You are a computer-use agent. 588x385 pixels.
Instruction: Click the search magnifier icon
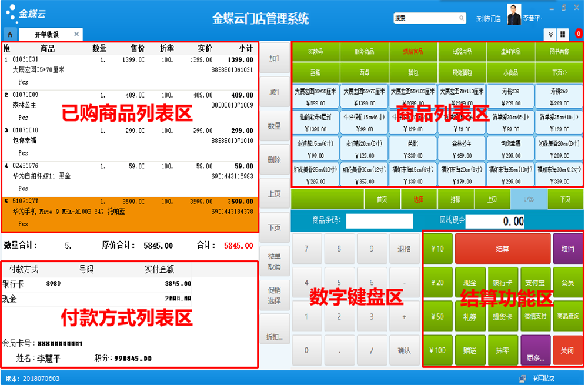pyautogui.click(x=461, y=18)
